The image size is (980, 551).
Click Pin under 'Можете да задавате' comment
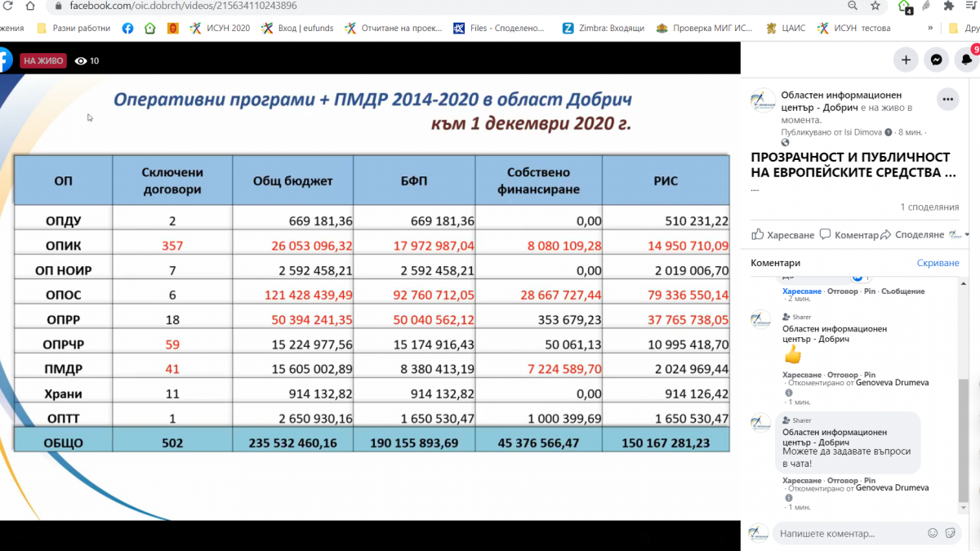[870, 481]
